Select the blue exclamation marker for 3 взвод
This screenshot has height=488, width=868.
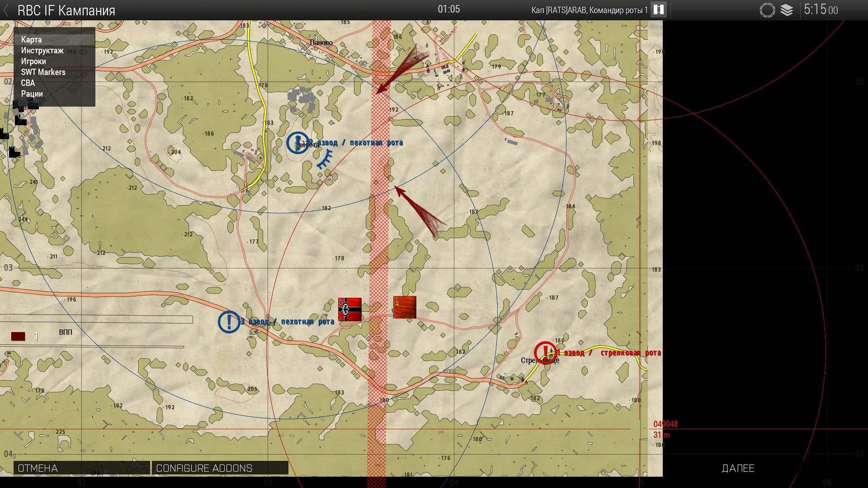click(x=229, y=322)
